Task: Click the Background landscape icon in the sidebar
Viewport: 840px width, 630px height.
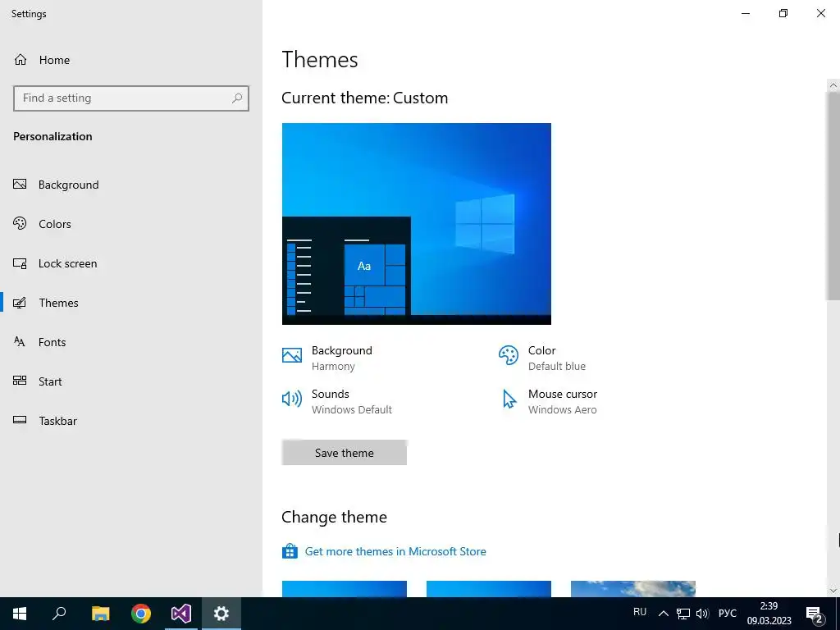Action: 20,185
